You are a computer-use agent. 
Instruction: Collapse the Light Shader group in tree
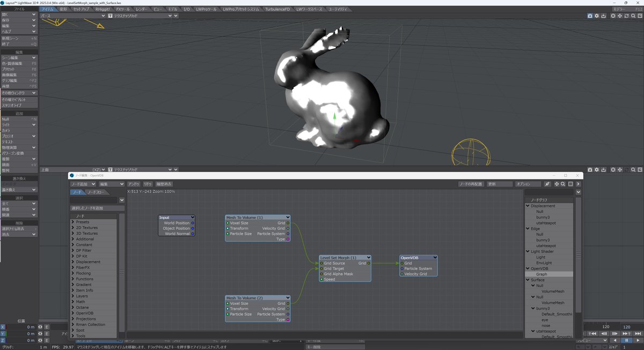[528, 251]
